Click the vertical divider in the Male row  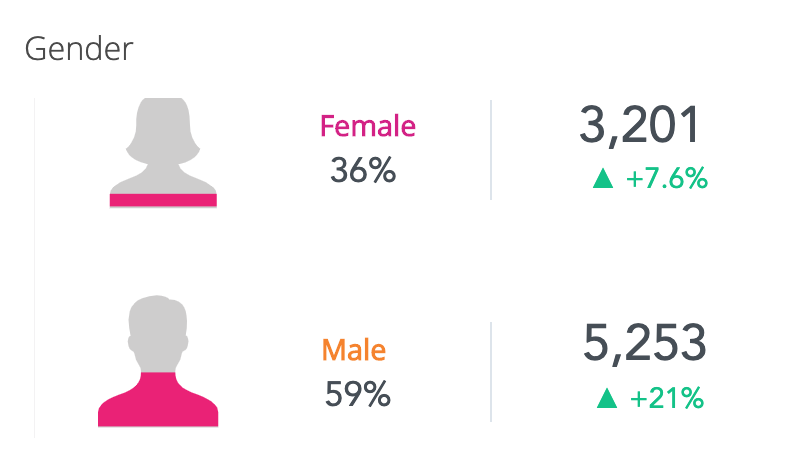pos(491,371)
